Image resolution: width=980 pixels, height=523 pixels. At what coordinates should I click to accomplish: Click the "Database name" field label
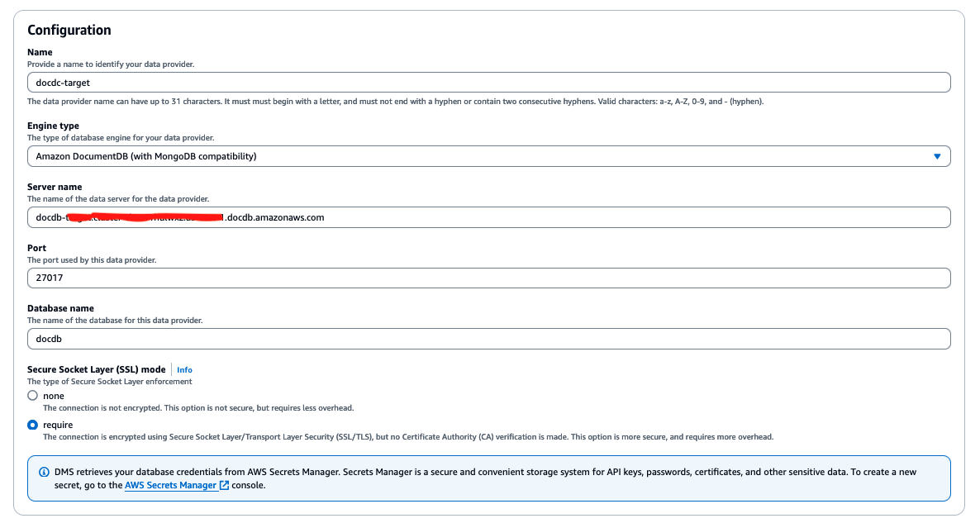click(x=60, y=308)
